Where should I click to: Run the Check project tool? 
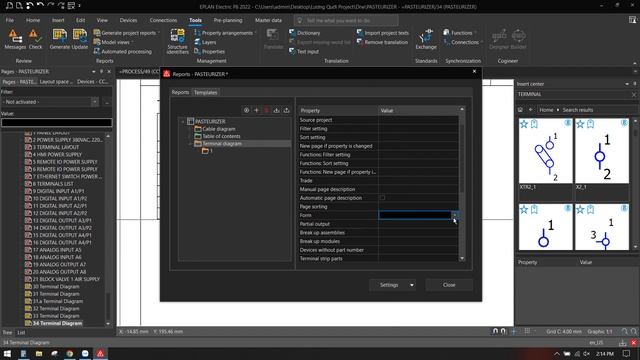pos(35,40)
